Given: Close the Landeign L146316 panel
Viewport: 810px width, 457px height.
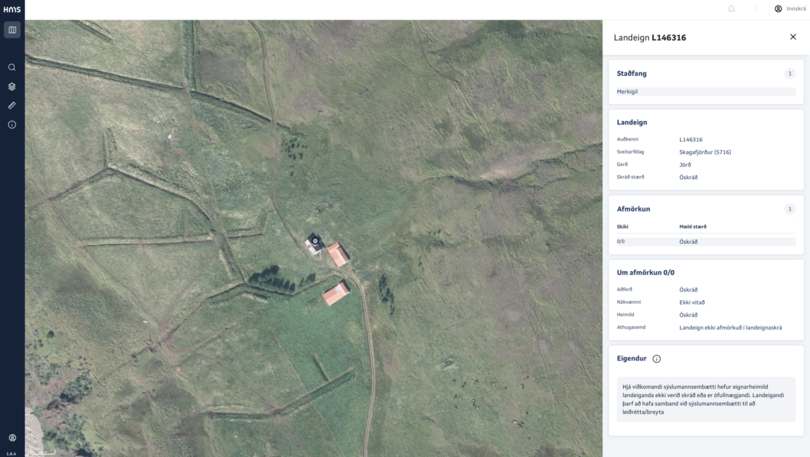Looking at the screenshot, I should click(793, 37).
